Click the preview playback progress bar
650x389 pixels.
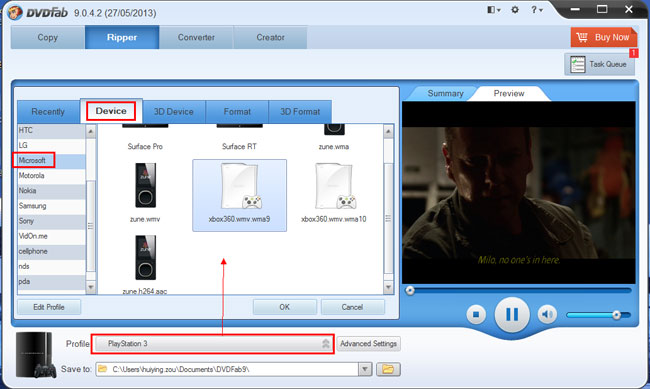518,290
